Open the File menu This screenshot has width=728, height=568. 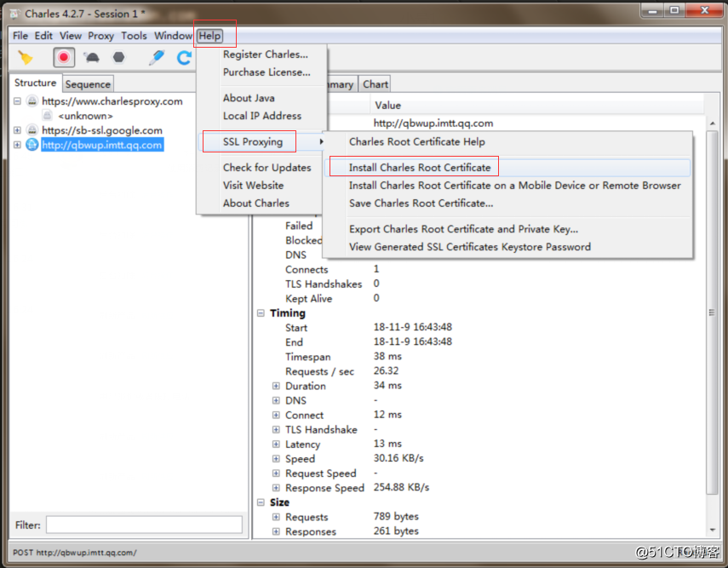coord(20,36)
